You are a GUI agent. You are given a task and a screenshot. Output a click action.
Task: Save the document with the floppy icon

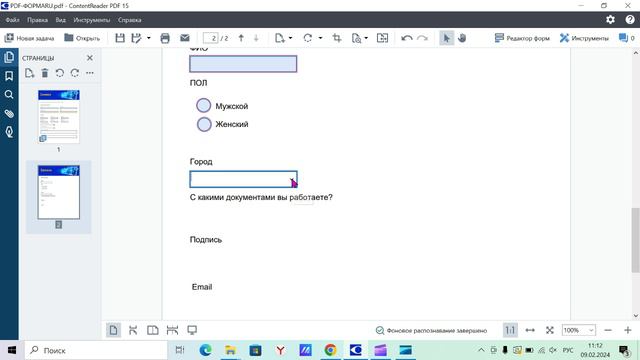[120, 38]
